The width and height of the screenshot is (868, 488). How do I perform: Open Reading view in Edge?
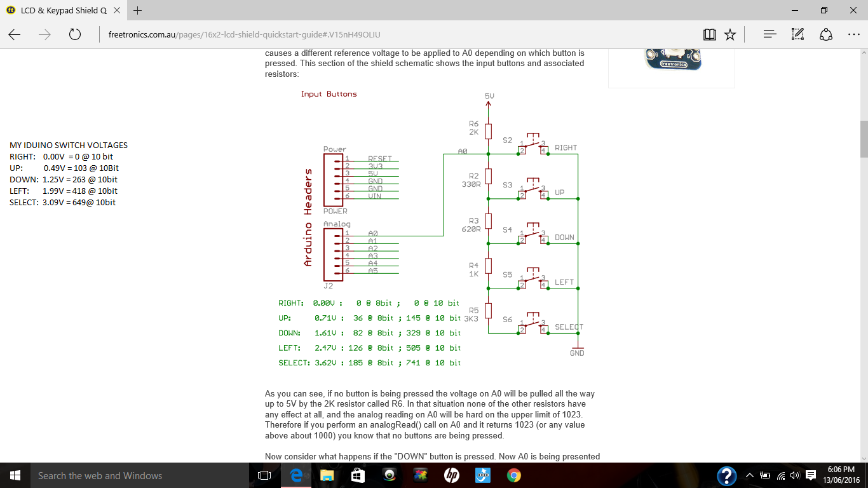click(x=710, y=34)
